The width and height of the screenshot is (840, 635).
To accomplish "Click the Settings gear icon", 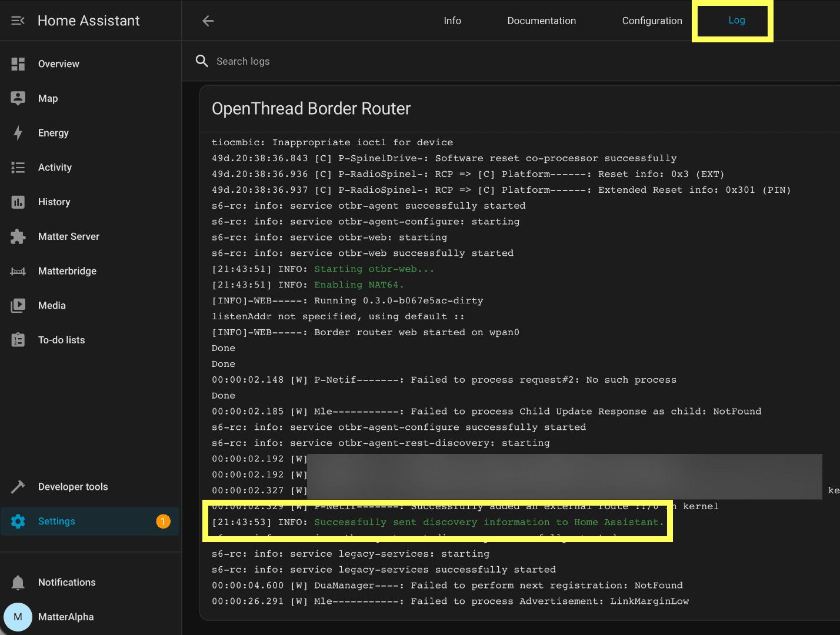I will [18, 522].
